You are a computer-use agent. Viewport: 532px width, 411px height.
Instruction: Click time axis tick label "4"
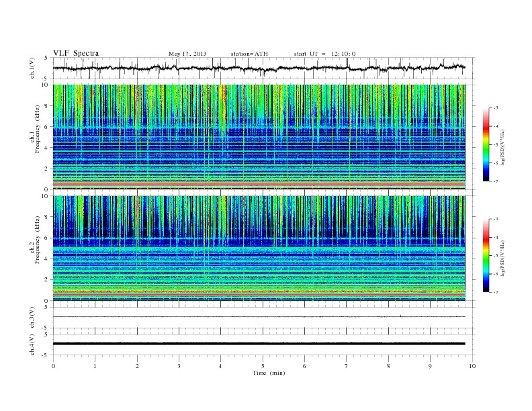coord(220,366)
